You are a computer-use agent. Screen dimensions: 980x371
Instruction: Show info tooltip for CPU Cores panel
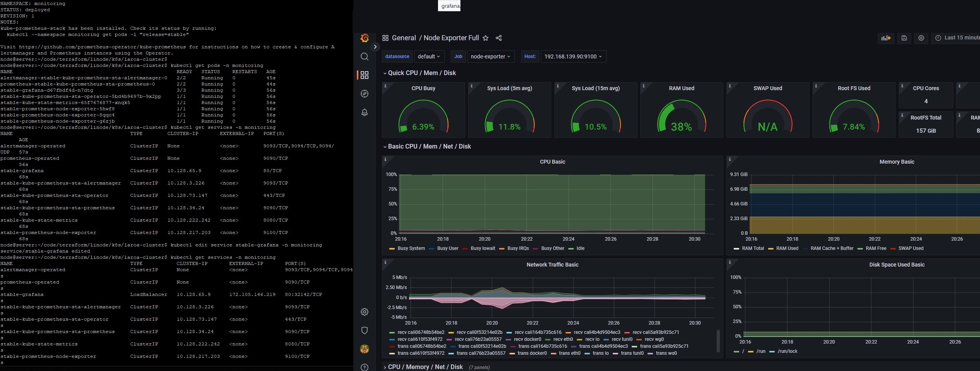coord(902,86)
